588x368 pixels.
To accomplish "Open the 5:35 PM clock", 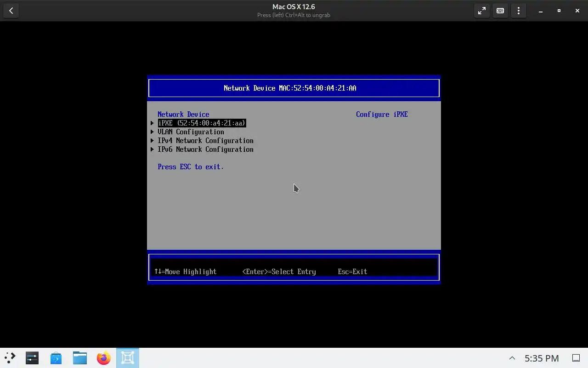I will click(x=542, y=358).
